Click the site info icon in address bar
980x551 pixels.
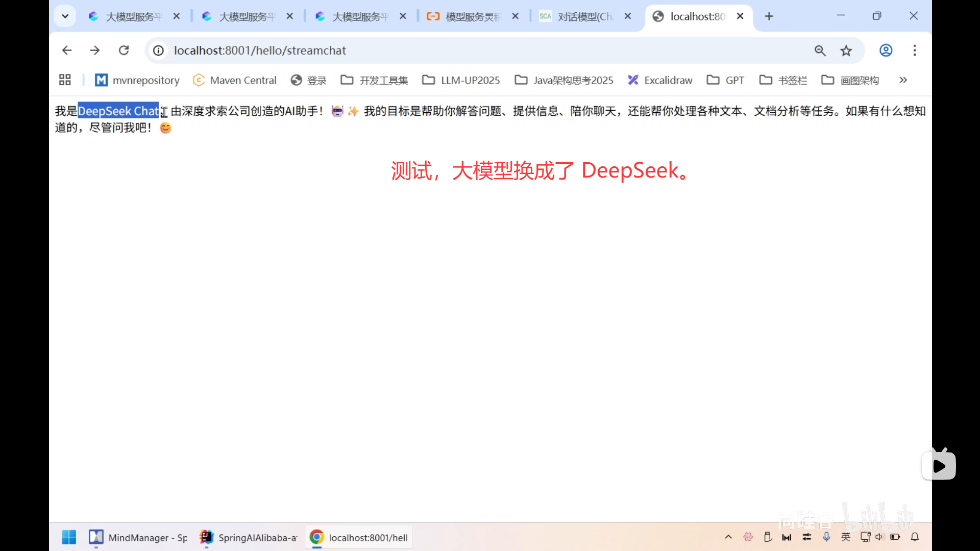pos(158,51)
